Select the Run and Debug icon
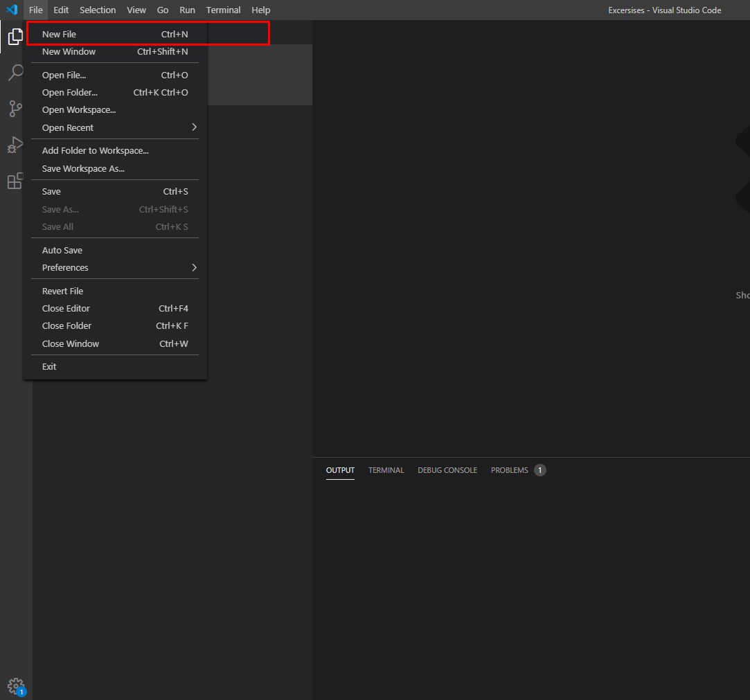The height and width of the screenshot is (700, 750). pyautogui.click(x=15, y=145)
